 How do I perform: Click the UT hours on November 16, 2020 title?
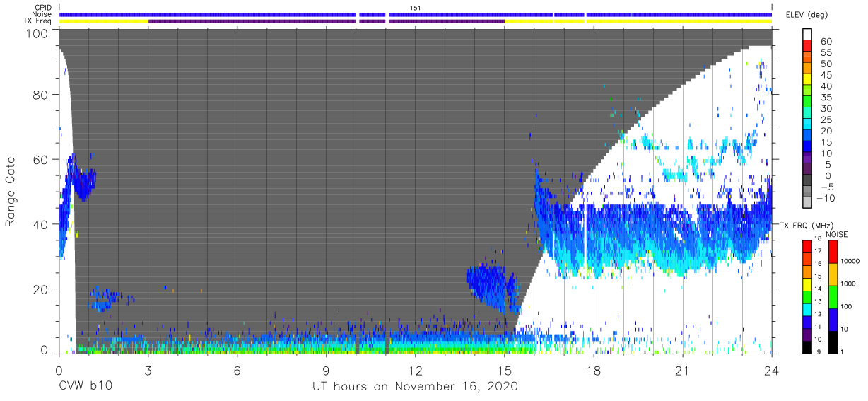[x=416, y=387]
